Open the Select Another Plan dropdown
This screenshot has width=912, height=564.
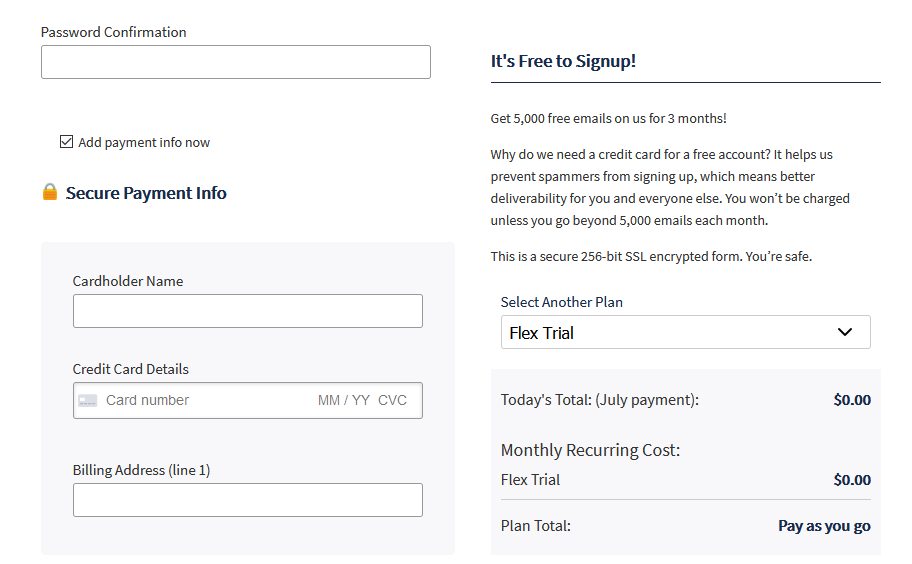tap(685, 332)
